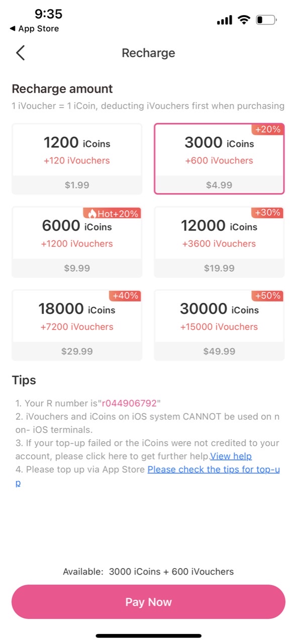Return to App Store via back label

coord(33,29)
